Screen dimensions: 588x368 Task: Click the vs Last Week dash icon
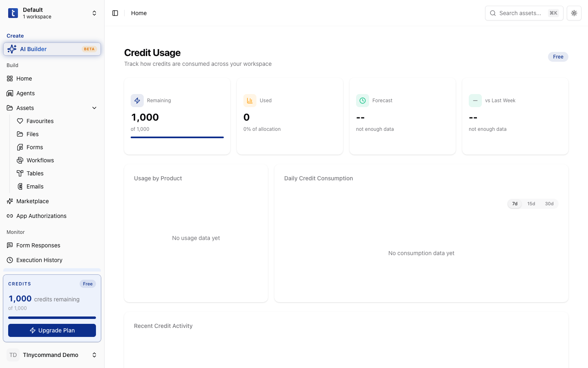coord(475,101)
